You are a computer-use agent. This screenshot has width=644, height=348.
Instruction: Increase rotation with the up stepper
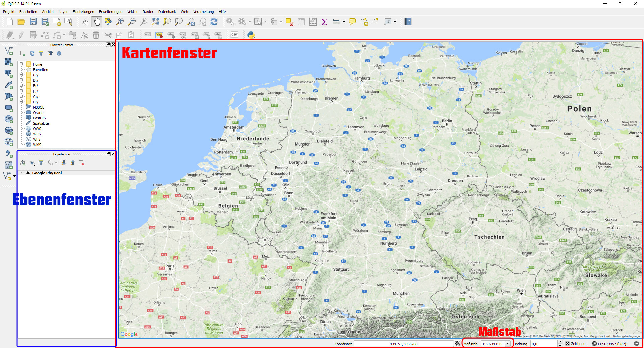pos(560,342)
